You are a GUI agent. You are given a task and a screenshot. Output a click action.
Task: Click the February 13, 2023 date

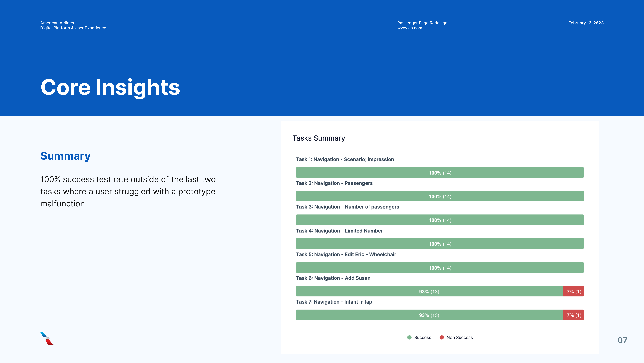click(586, 23)
